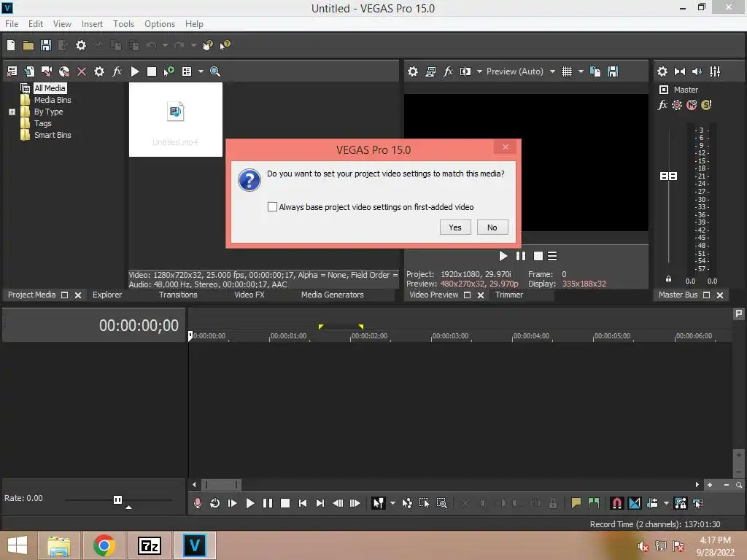Select the Untitled.mp4 media thumbnail
Image resolution: width=747 pixels, height=560 pixels.
175,120
